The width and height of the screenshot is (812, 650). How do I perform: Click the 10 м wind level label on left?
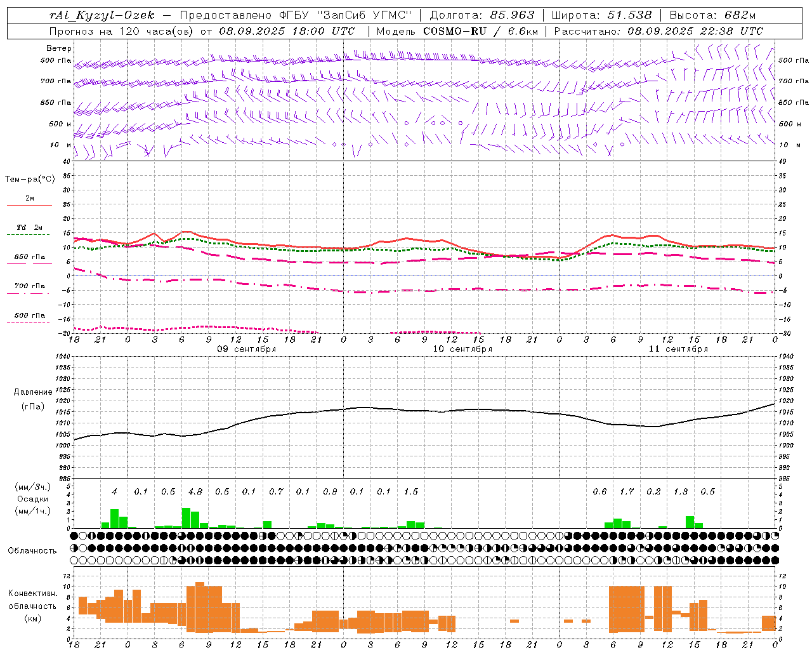pos(60,145)
